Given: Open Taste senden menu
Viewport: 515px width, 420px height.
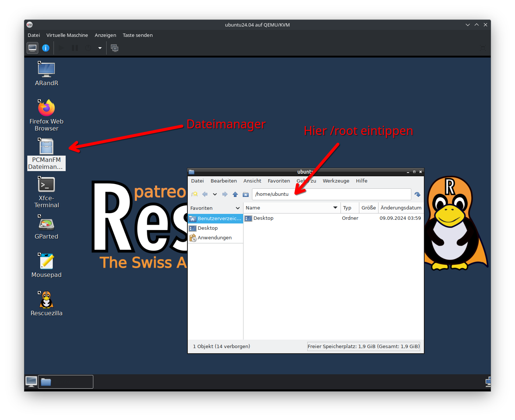Looking at the screenshot, I should [x=138, y=35].
